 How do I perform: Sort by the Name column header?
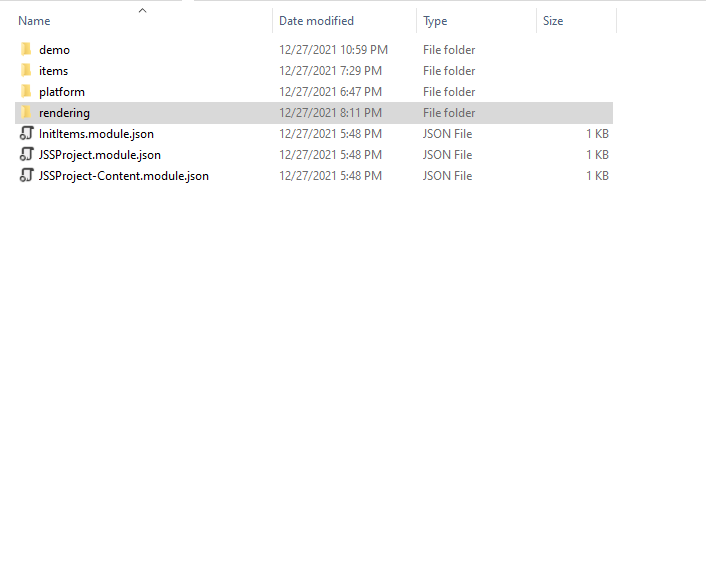coord(34,21)
